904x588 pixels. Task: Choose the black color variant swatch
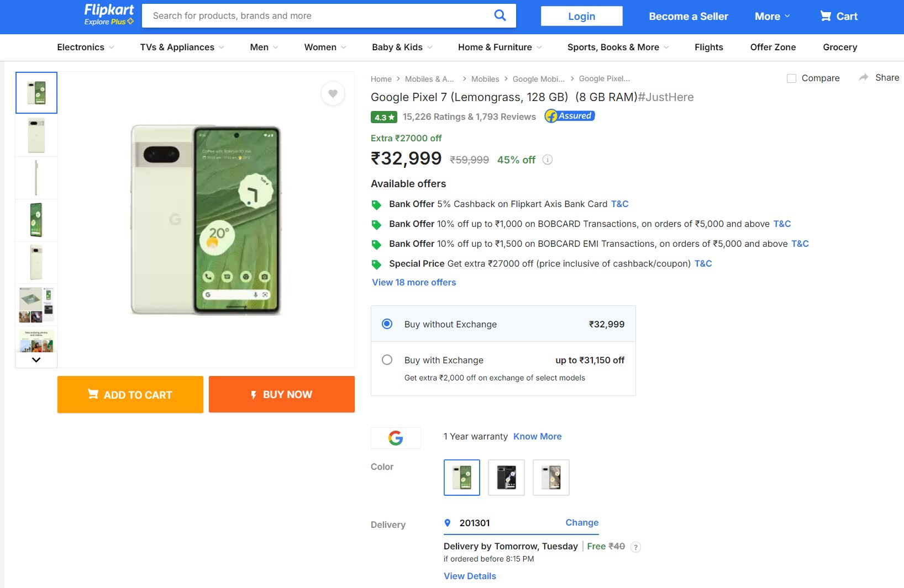[x=506, y=478]
